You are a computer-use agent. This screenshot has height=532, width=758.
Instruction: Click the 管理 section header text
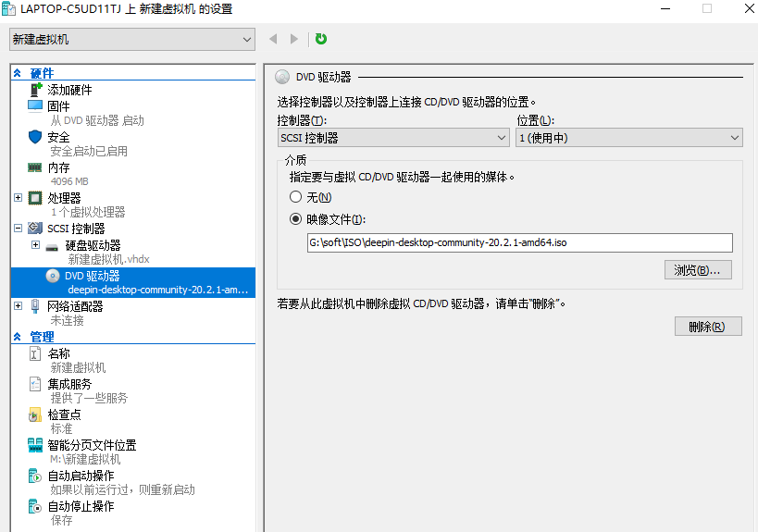coord(42,337)
